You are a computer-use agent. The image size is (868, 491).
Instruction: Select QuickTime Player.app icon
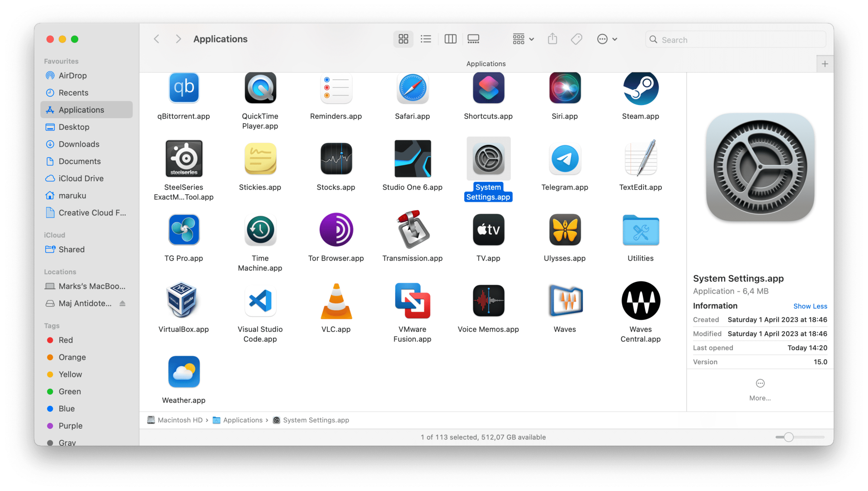coord(260,88)
